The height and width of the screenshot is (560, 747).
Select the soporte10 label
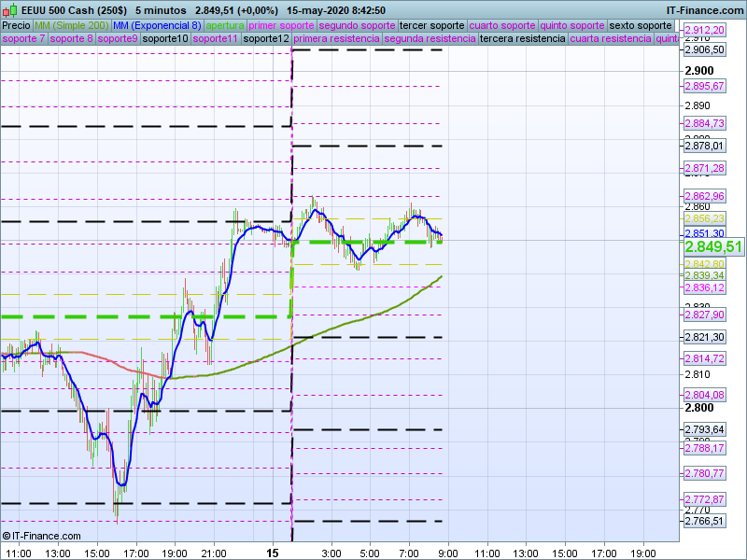[166, 39]
